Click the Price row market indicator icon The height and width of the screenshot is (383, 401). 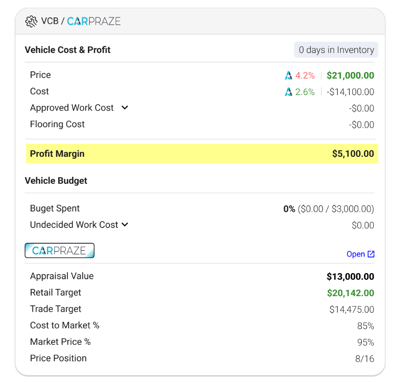(x=288, y=76)
